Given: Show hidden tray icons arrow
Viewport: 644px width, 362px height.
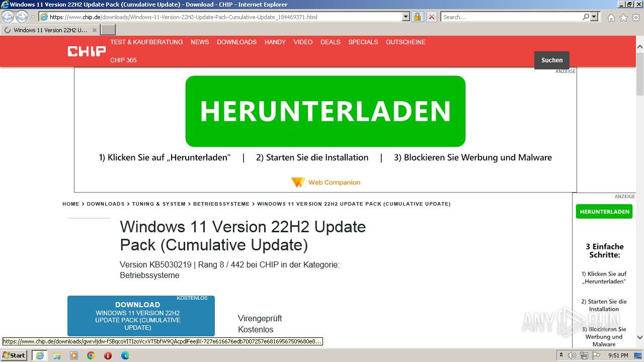Looking at the screenshot, I should point(561,355).
